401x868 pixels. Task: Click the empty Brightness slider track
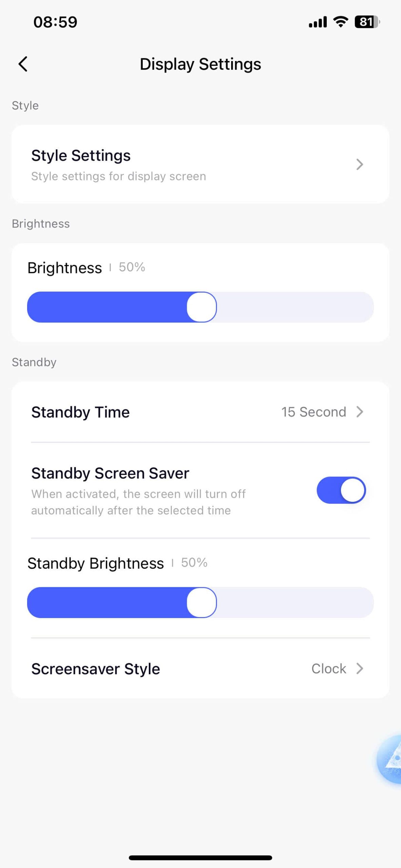coord(295,307)
